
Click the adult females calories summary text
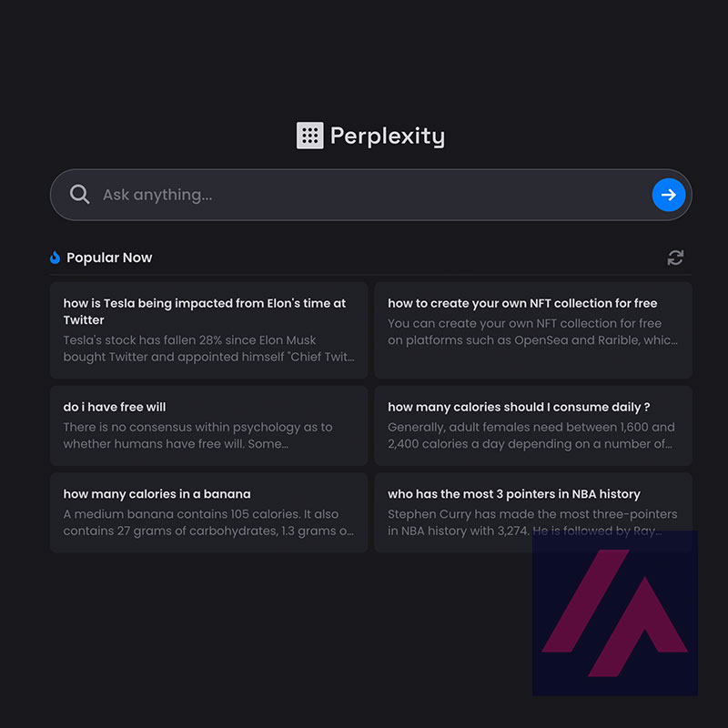coord(531,436)
